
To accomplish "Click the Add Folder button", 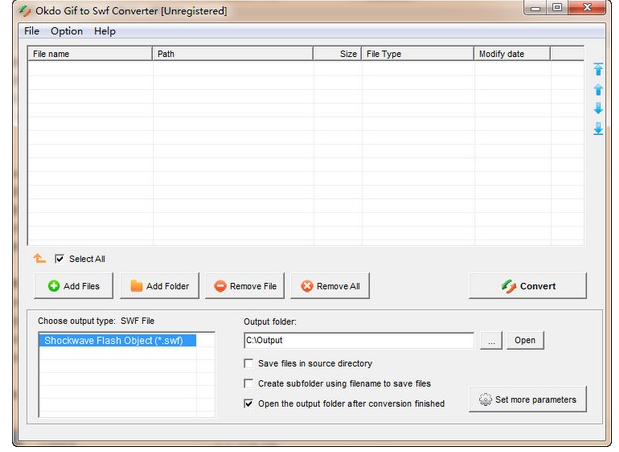I will pyautogui.click(x=159, y=286).
